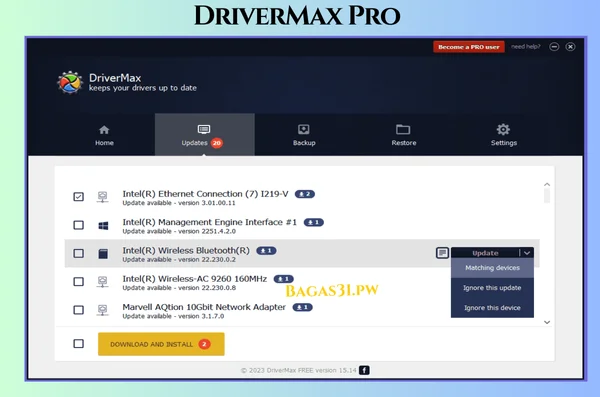Open the Home tab

(x=104, y=136)
